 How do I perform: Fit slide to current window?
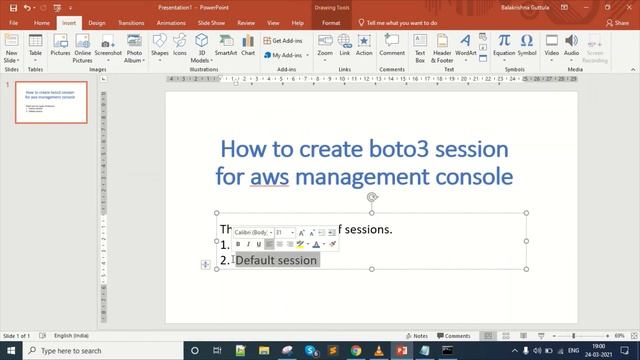click(634, 336)
